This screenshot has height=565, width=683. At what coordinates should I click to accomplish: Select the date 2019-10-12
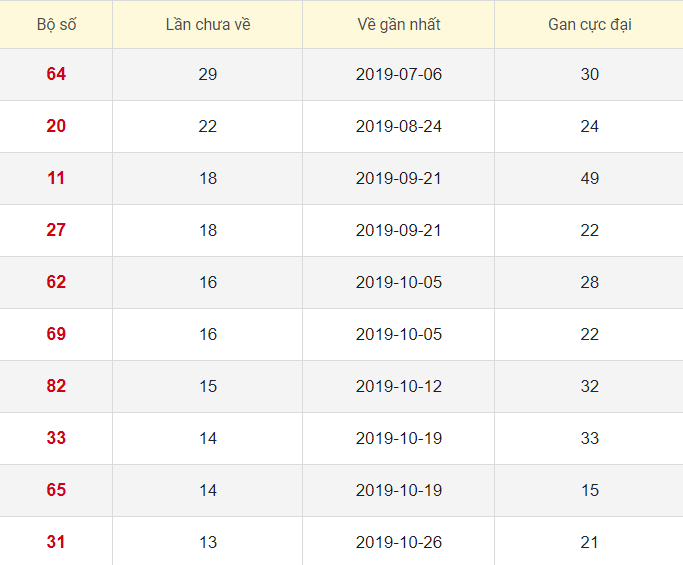pos(398,386)
